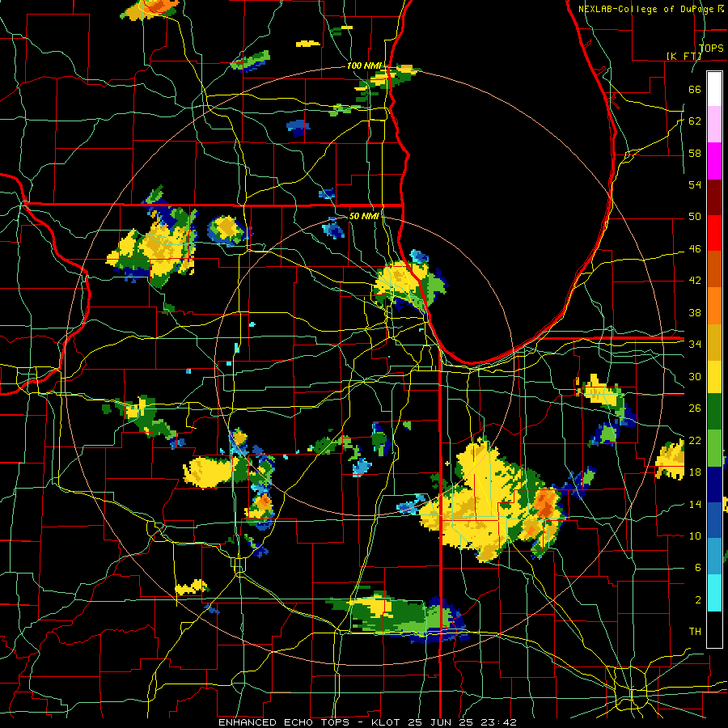Select the light green legend swatch
728x728 pixels.
click(x=714, y=448)
